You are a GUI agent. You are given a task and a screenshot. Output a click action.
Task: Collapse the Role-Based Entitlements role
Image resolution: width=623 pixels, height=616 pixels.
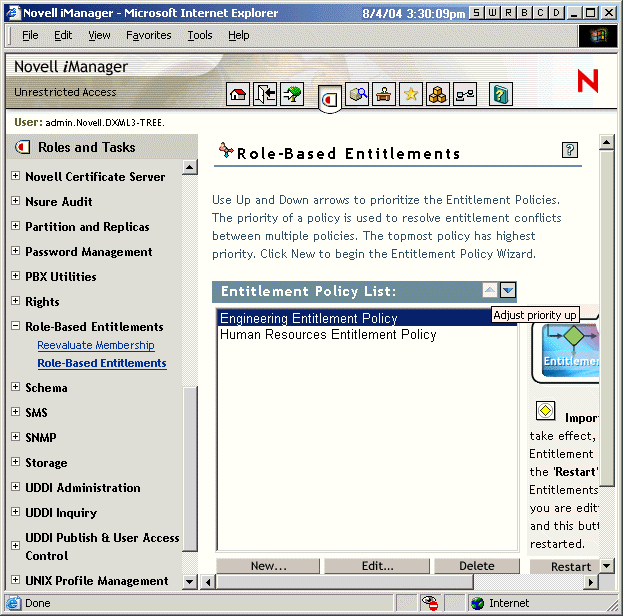15,326
